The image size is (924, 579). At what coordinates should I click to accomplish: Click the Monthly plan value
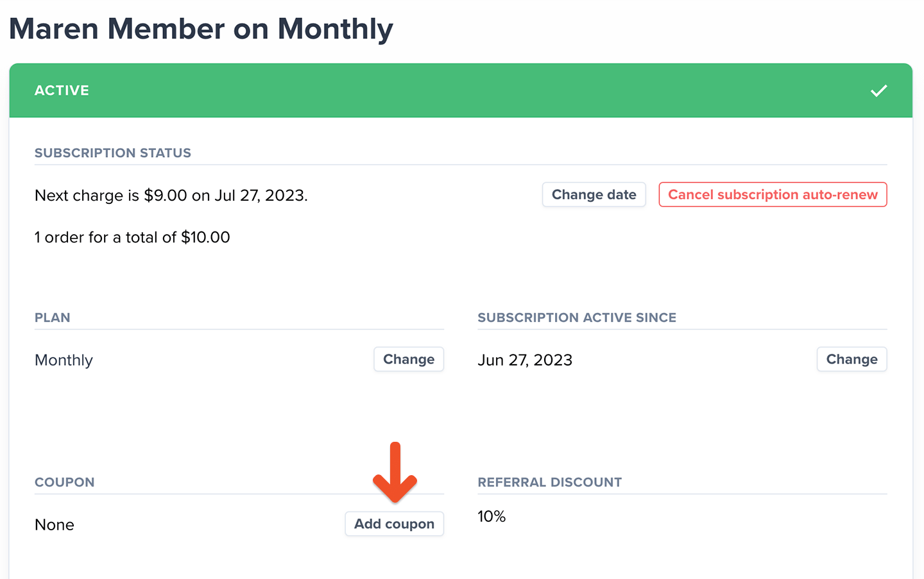pos(64,360)
